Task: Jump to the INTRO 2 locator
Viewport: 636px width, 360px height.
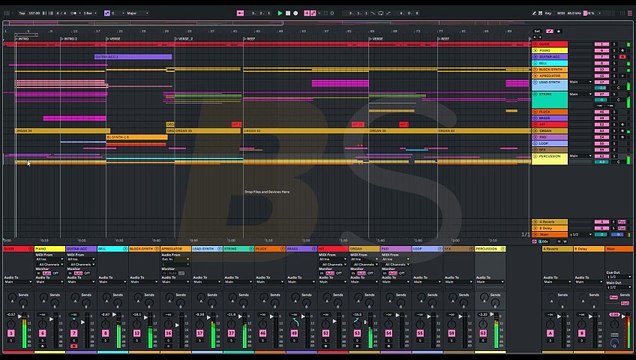Action: point(69,39)
